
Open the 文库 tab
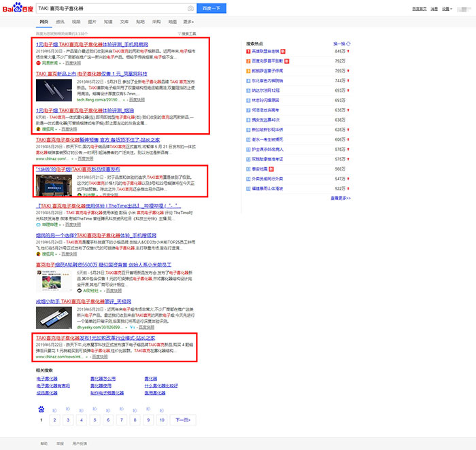click(x=124, y=22)
